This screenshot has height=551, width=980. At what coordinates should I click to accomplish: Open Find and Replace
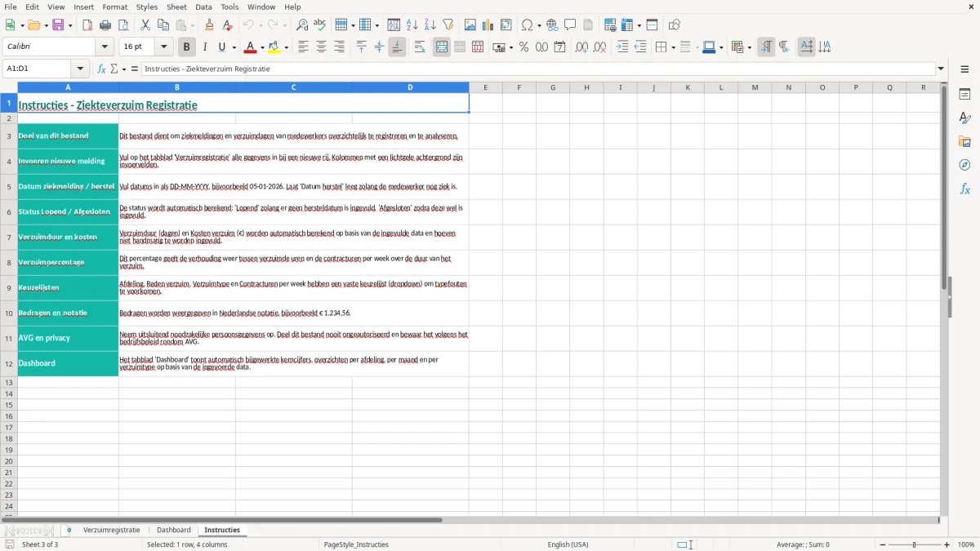point(302,25)
